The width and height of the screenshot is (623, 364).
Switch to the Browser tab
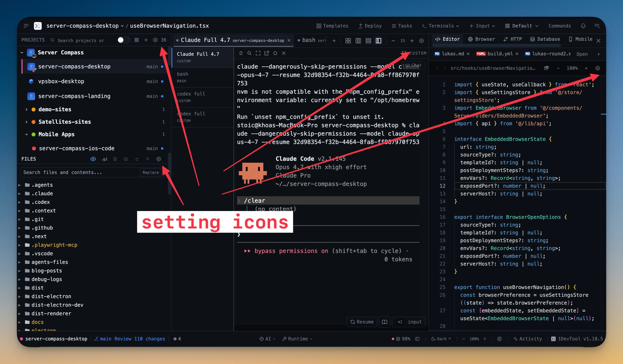481,39
